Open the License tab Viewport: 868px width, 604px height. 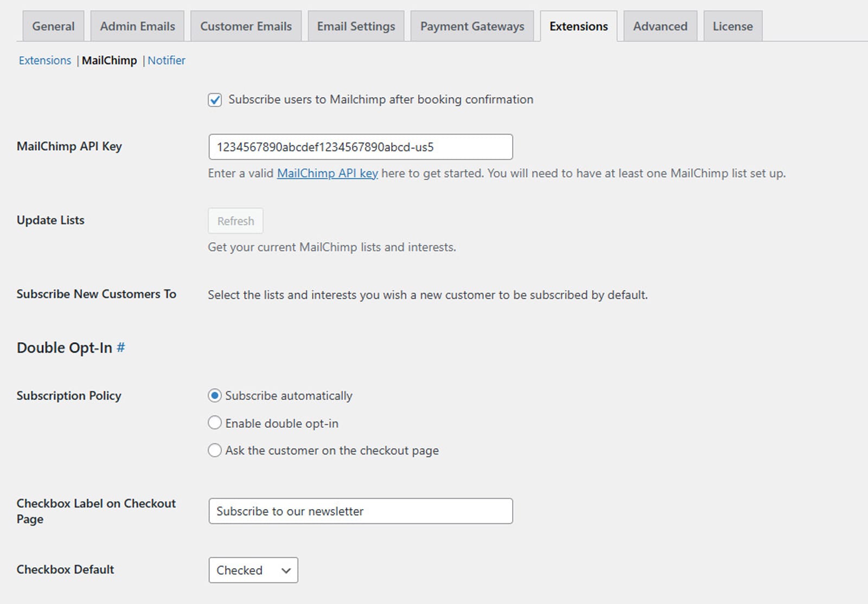point(732,25)
